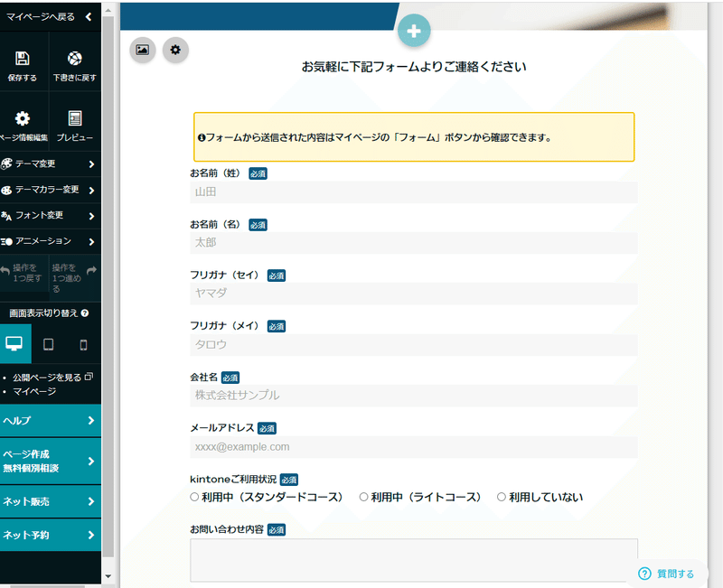Viewport: 723px width, 588px height.
Task: Click the お名前（姓） input field
Action: coord(414,192)
